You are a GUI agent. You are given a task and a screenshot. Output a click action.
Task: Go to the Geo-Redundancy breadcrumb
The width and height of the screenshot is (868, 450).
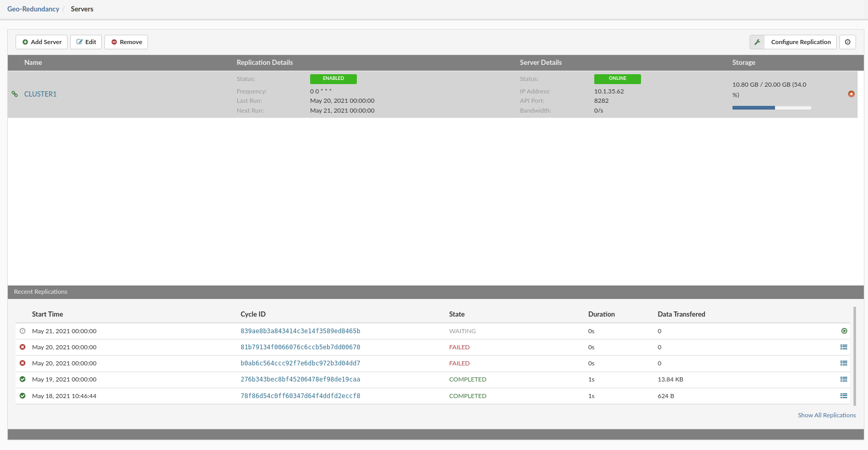pyautogui.click(x=33, y=9)
